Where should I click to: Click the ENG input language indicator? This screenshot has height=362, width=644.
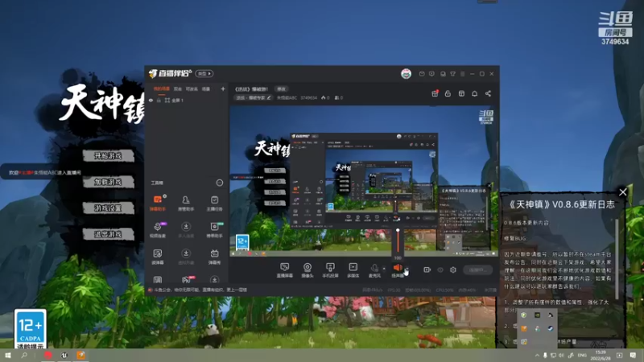[x=582, y=356]
